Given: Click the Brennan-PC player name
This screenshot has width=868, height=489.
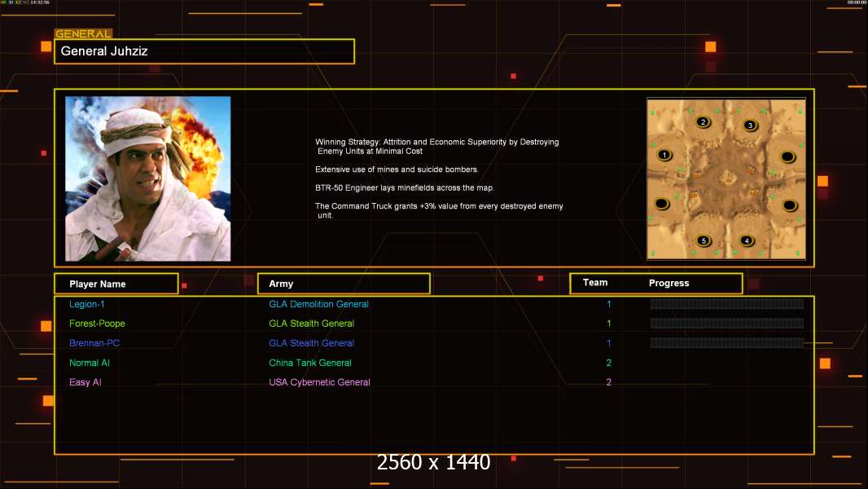Looking at the screenshot, I should click(x=94, y=343).
